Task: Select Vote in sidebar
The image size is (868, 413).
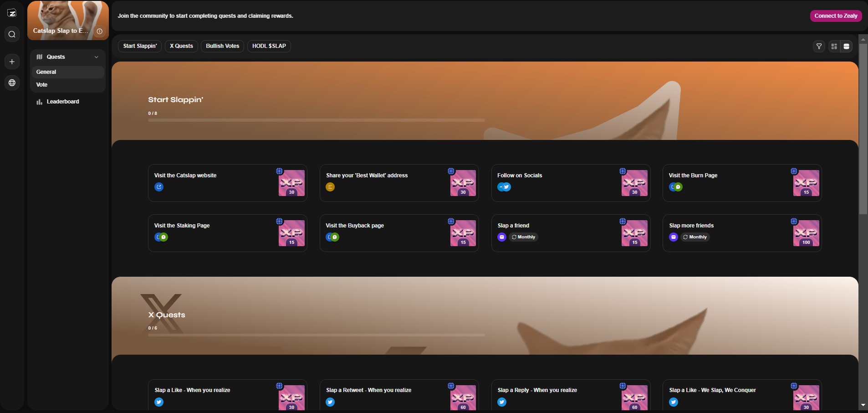Action: point(67,85)
